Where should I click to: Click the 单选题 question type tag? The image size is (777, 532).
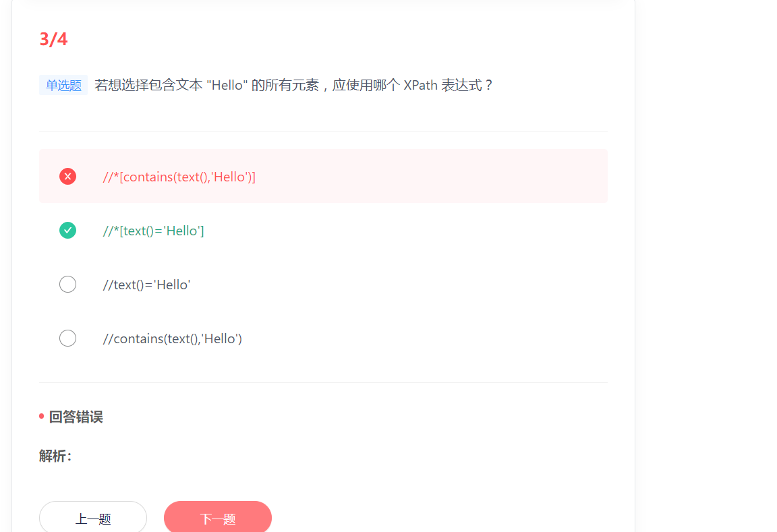pos(63,85)
